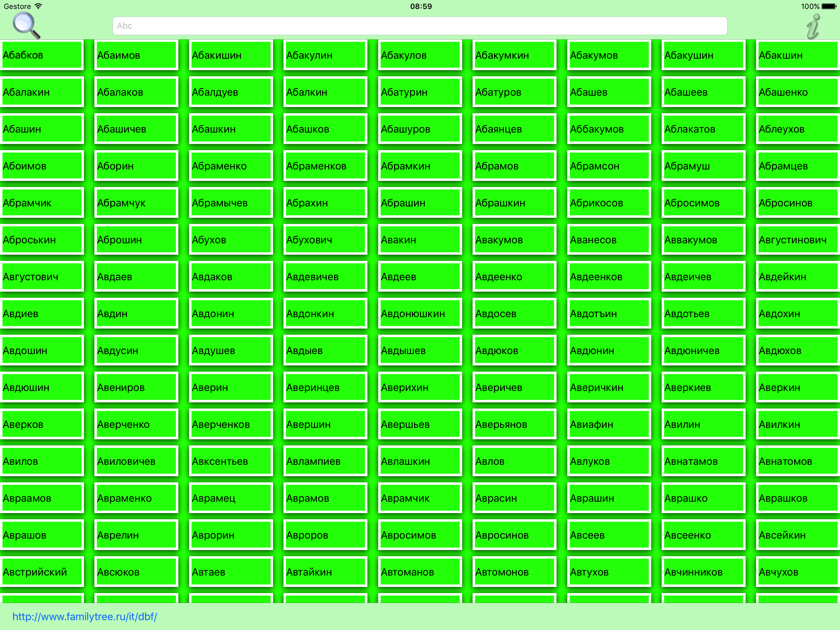
Task: Select the surname Аверинцев
Action: [325, 387]
